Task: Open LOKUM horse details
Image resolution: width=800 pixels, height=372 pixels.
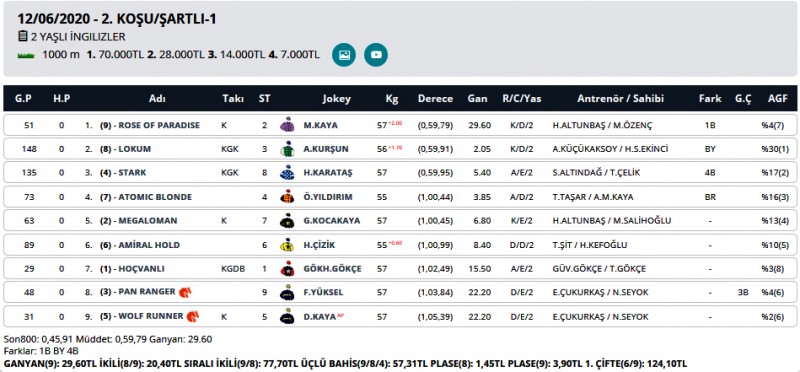Action: tap(135, 149)
